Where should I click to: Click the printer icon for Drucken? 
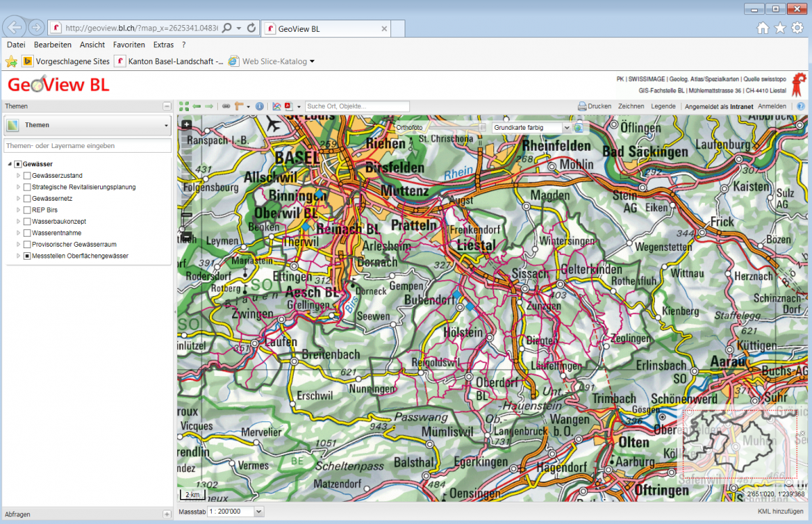tap(581, 106)
